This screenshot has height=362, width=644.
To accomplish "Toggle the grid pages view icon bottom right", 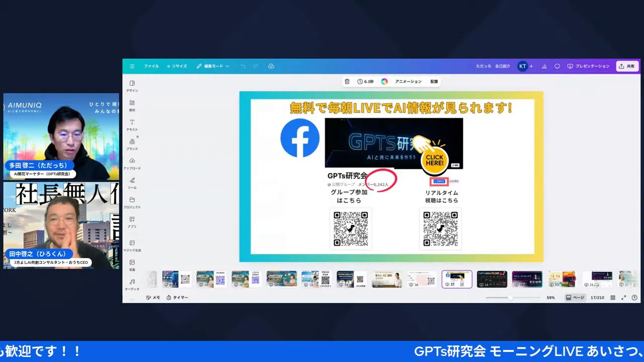I will (x=613, y=297).
